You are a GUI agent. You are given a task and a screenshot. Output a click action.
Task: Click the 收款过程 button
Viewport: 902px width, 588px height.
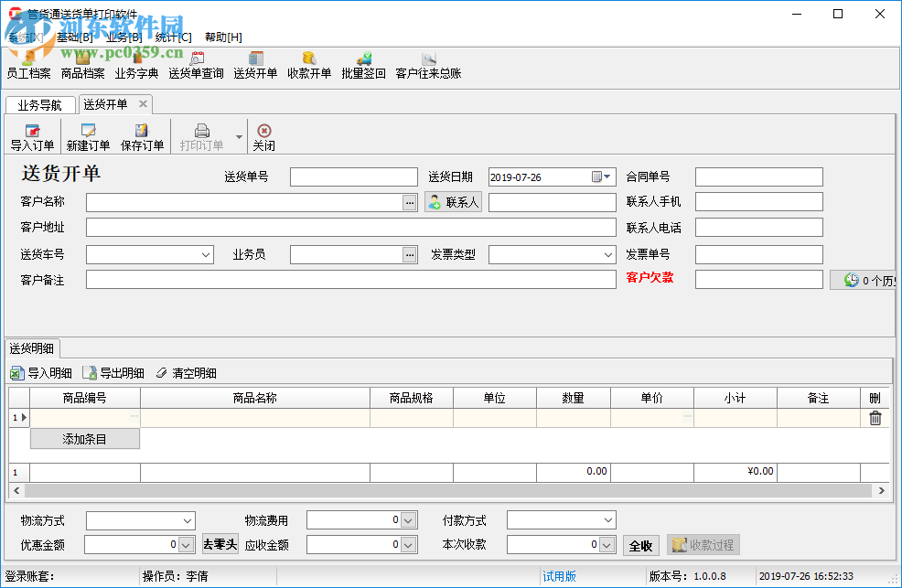click(x=703, y=545)
